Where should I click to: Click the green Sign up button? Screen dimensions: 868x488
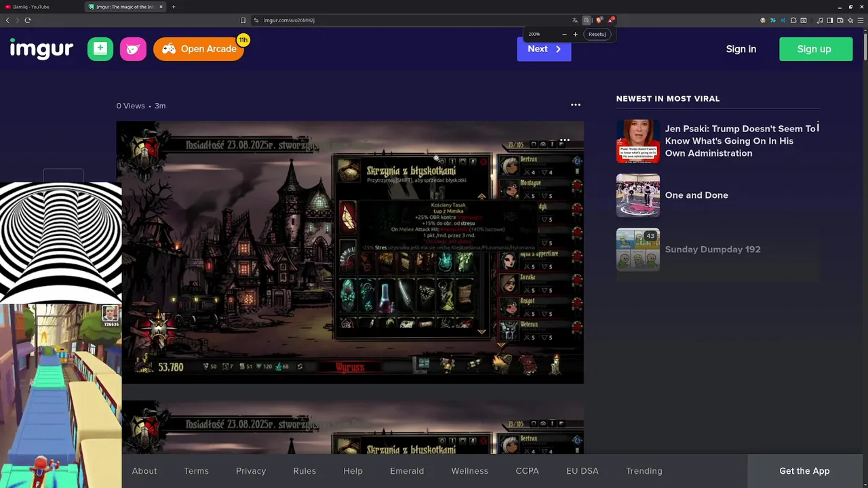pyautogui.click(x=816, y=49)
